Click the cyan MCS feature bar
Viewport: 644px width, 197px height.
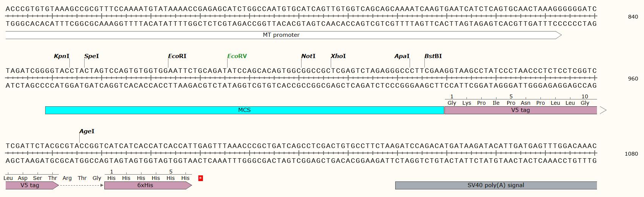click(245, 110)
